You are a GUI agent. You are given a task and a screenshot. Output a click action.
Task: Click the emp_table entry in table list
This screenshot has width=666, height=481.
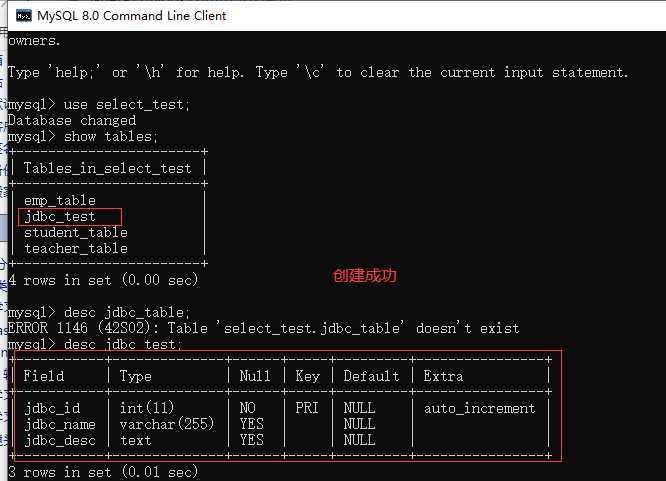click(60, 200)
